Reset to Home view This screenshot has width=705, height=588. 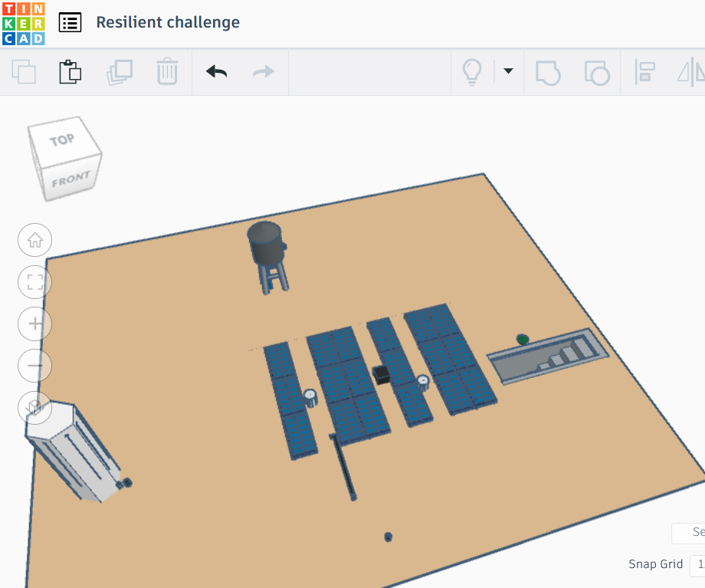coord(34,240)
